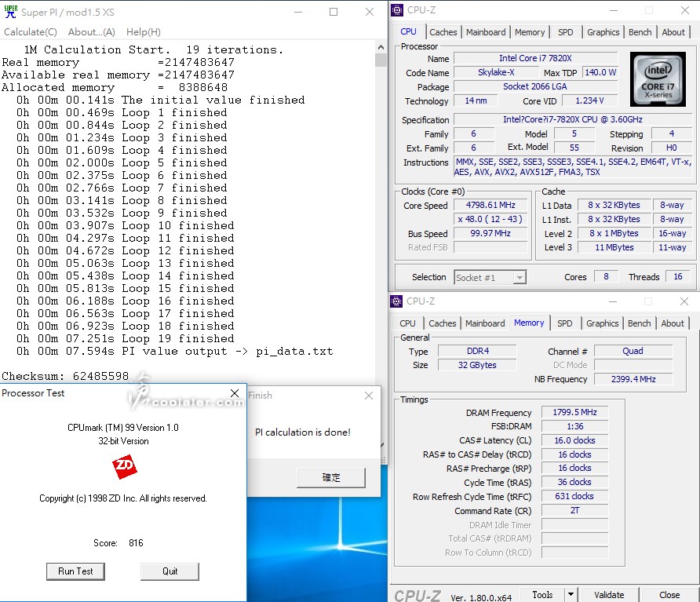This screenshot has width=700, height=602.
Task: Click the CPU-Z icon in the lower window title bar
Action: (x=396, y=301)
